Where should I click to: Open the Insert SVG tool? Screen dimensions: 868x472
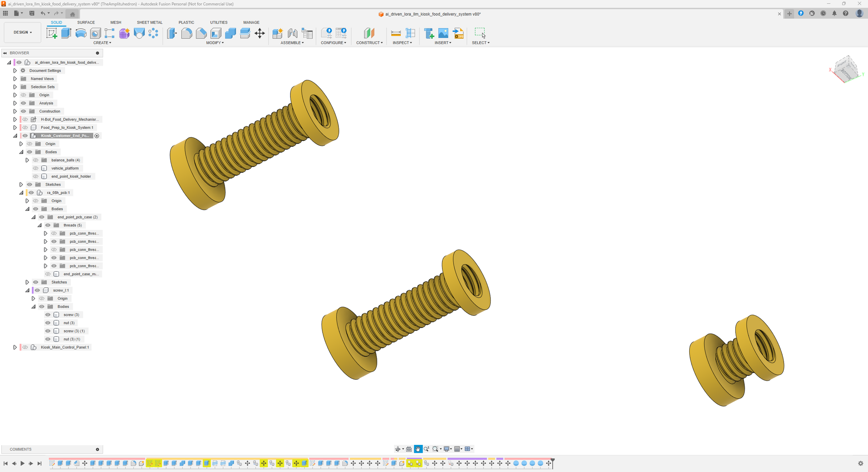pyautogui.click(x=459, y=33)
